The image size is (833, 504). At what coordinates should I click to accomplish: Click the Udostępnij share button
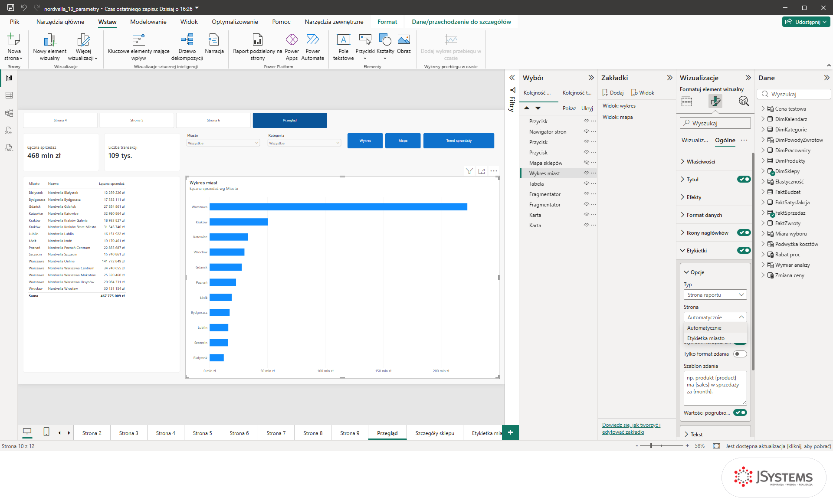click(806, 22)
